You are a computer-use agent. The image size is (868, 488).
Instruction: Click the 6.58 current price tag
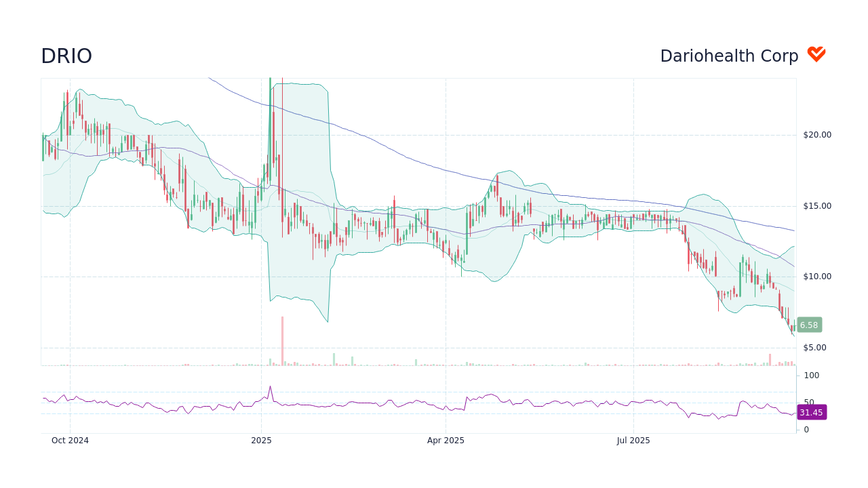click(809, 325)
